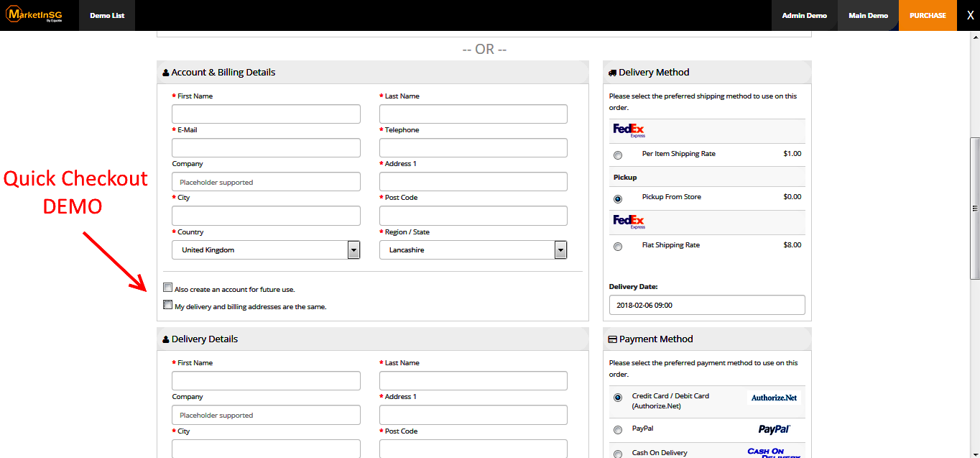Open the Region / State dropdown showing Lancashire
Image resolution: width=980 pixels, height=458 pixels.
click(473, 249)
